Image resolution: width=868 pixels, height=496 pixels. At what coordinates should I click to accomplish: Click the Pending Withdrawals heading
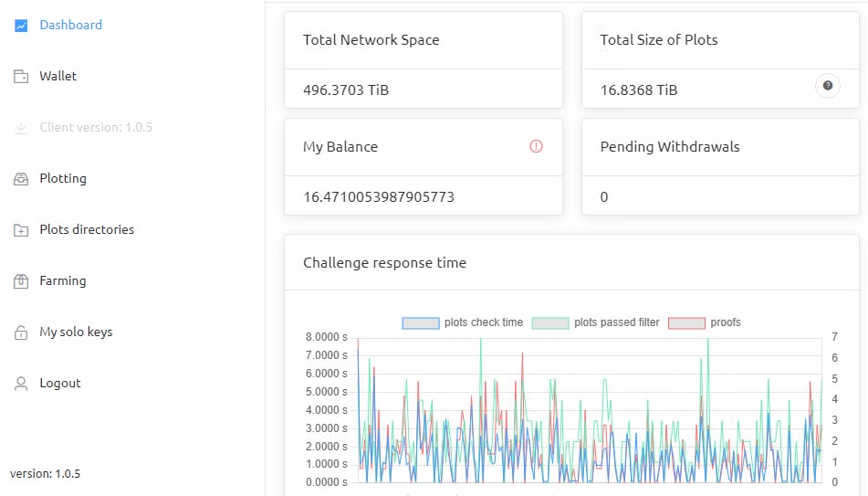pyautogui.click(x=670, y=147)
